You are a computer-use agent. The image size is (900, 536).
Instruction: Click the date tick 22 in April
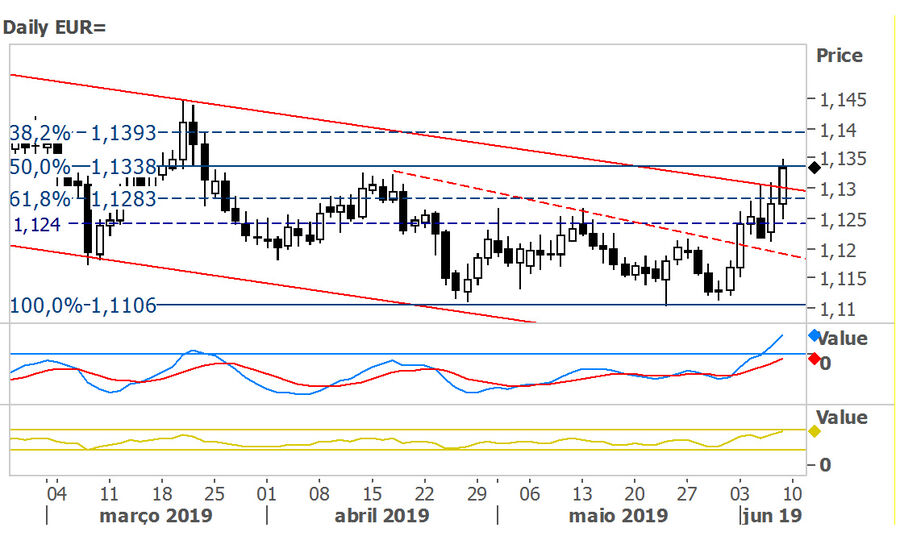pyautogui.click(x=424, y=494)
